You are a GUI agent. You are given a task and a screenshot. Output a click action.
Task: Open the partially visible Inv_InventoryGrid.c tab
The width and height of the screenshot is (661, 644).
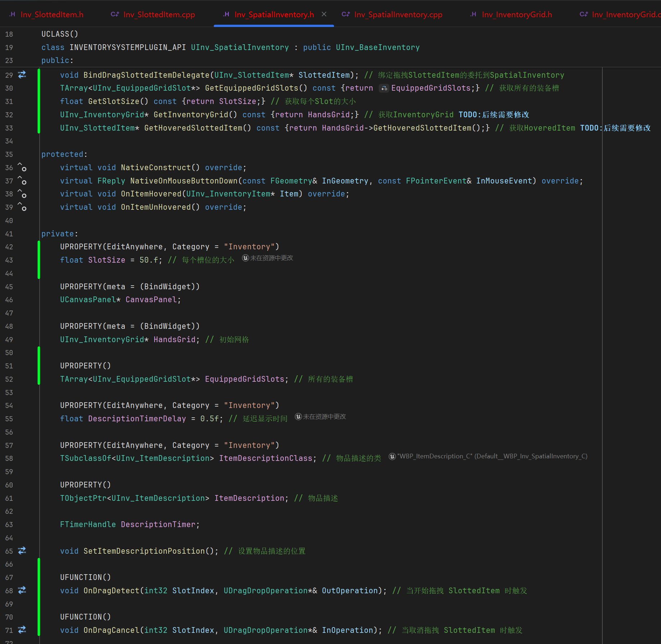[620, 14]
